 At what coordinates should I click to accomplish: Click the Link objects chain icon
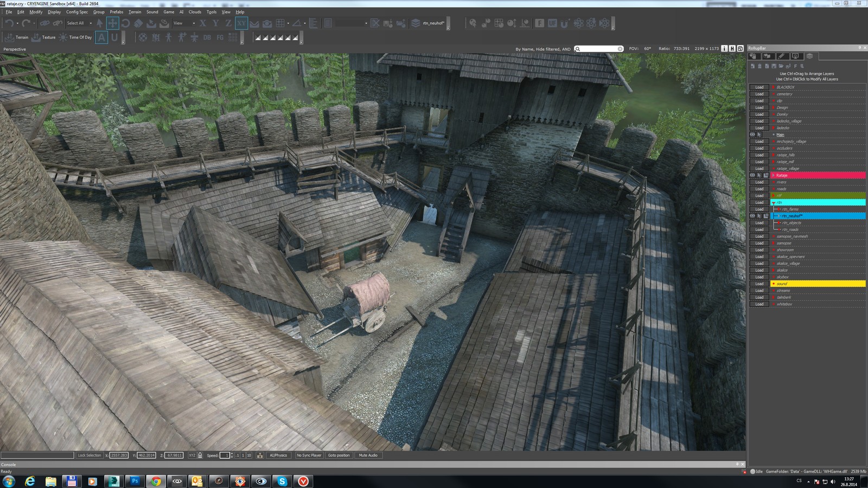click(44, 23)
